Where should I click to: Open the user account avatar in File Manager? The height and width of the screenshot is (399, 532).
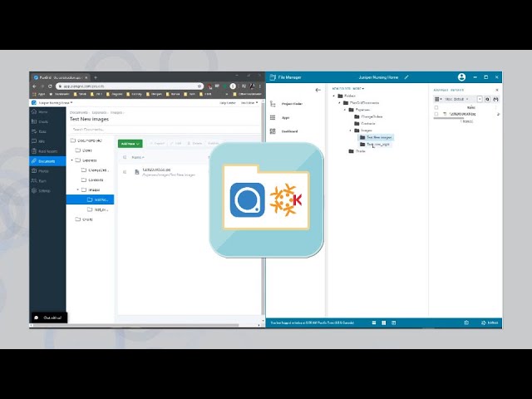[461, 77]
